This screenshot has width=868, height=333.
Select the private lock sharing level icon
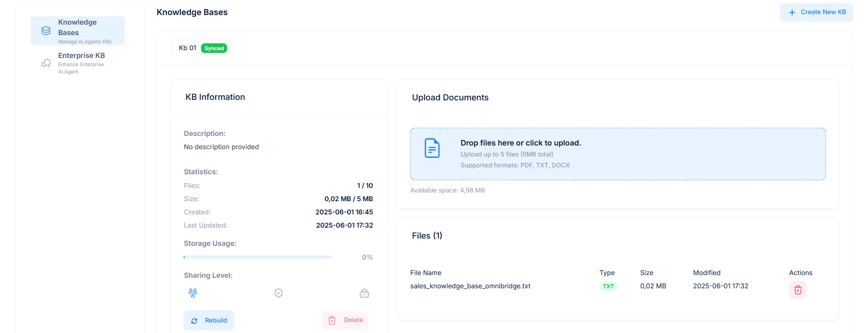364,293
